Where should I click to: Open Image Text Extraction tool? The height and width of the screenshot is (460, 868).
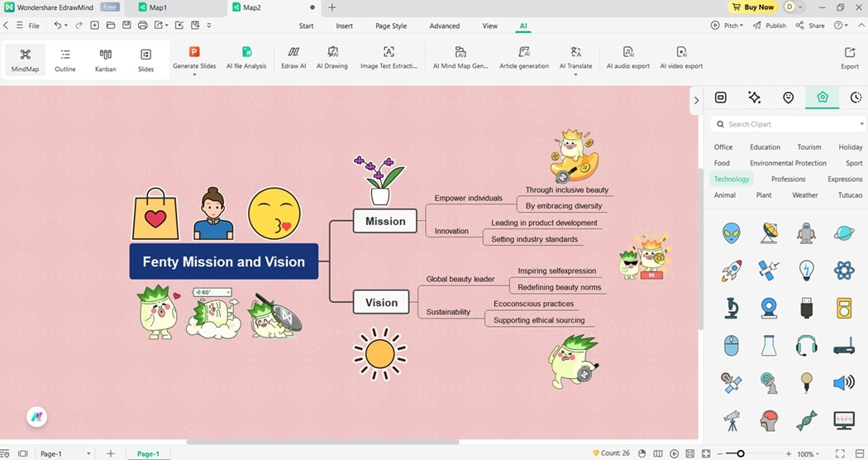coord(389,58)
